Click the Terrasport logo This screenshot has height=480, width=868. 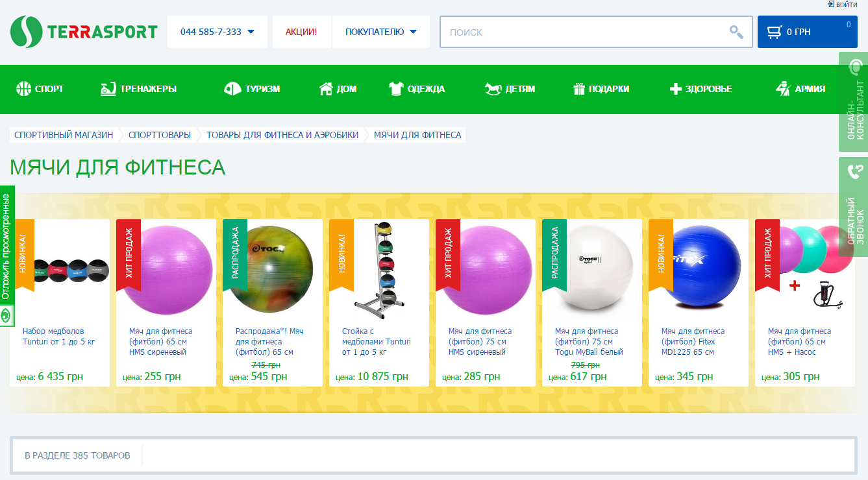[x=84, y=32]
